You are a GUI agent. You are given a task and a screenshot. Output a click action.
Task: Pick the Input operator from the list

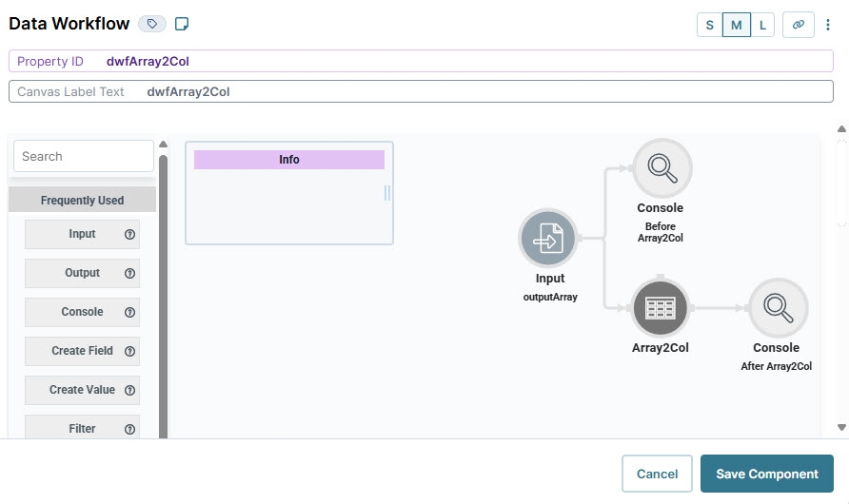point(82,234)
